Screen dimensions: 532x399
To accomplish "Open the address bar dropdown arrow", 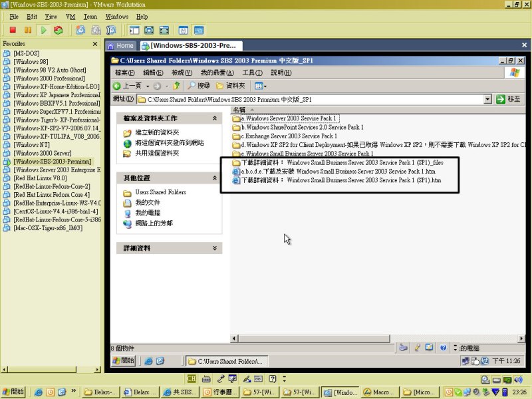I will tap(487, 99).
